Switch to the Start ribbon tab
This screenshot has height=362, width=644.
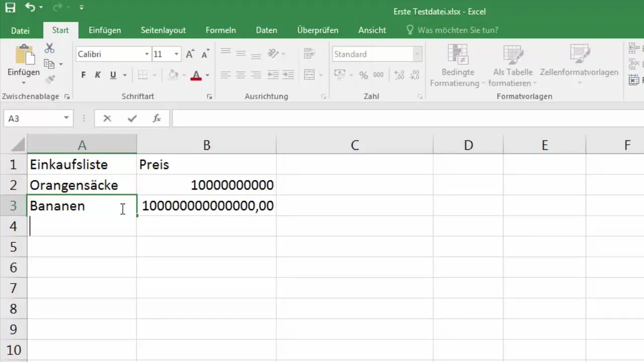tap(60, 30)
